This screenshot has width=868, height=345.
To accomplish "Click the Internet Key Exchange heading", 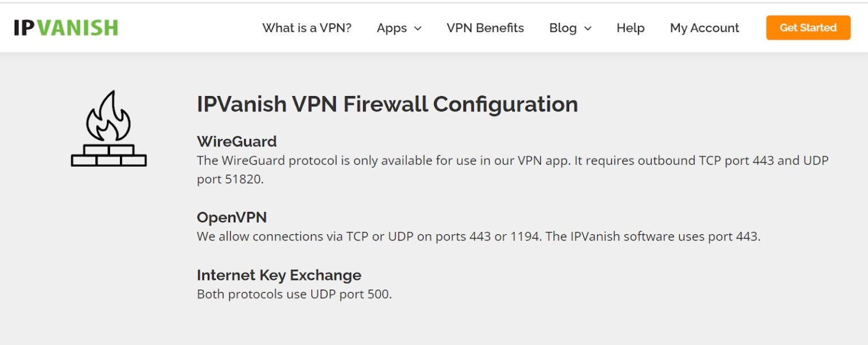I will tap(279, 275).
